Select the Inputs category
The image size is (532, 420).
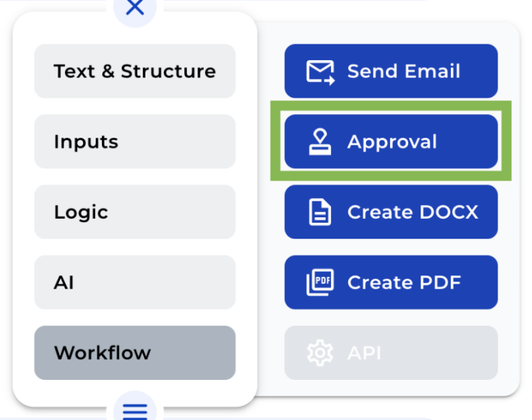[x=134, y=142]
